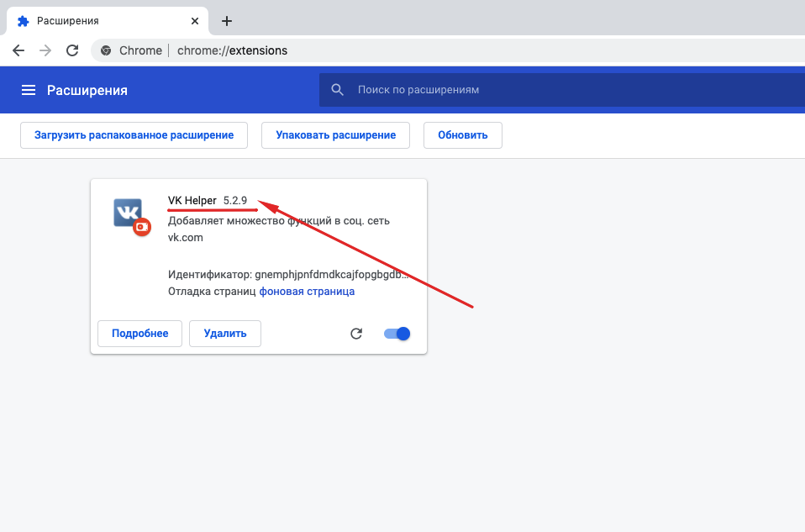Screen dimensions: 805x532
Task: Go back to previous page
Action: pyautogui.click(x=18, y=50)
